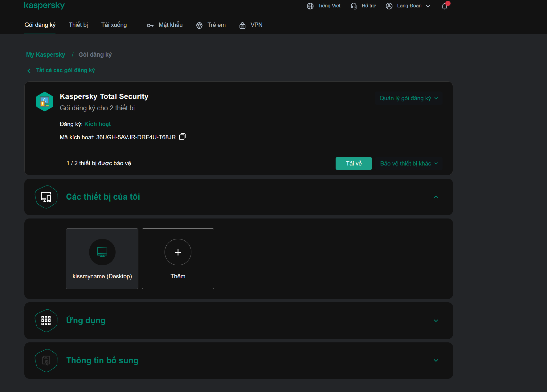Click the Thêm add device card
Image resolution: width=547 pixels, height=392 pixels.
pyautogui.click(x=178, y=259)
